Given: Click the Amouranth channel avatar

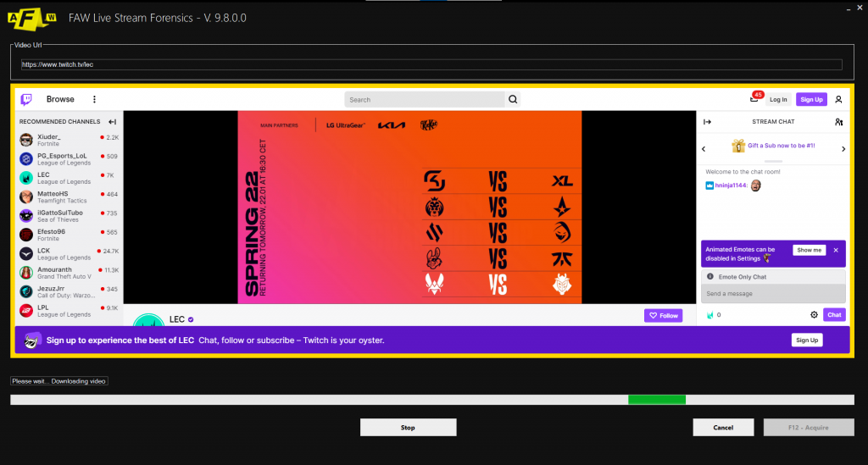Looking at the screenshot, I should coord(26,273).
